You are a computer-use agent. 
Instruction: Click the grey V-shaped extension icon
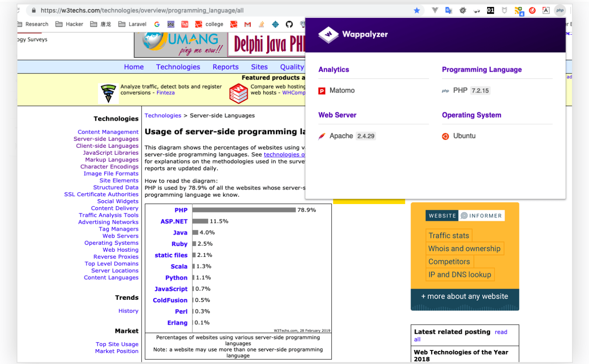435,10
